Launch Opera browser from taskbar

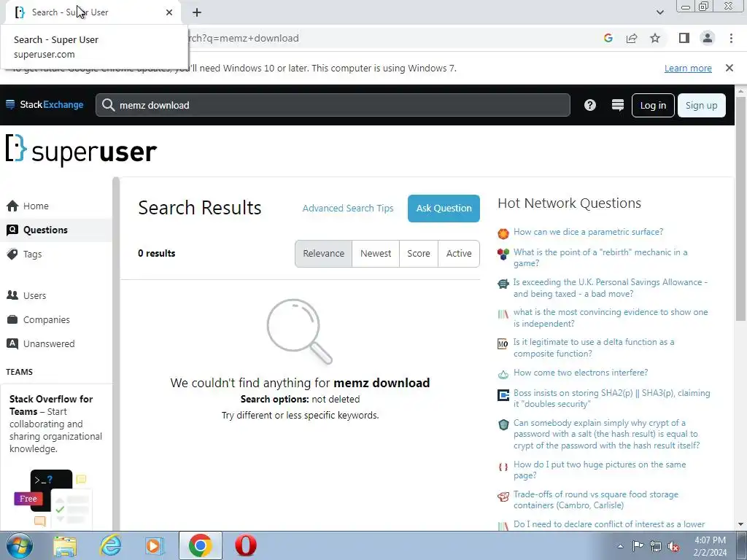246,545
